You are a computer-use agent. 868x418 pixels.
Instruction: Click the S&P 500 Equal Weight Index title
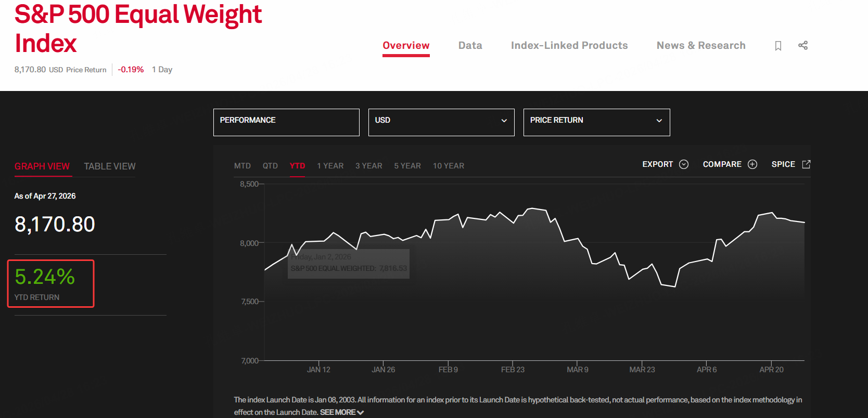(138, 29)
